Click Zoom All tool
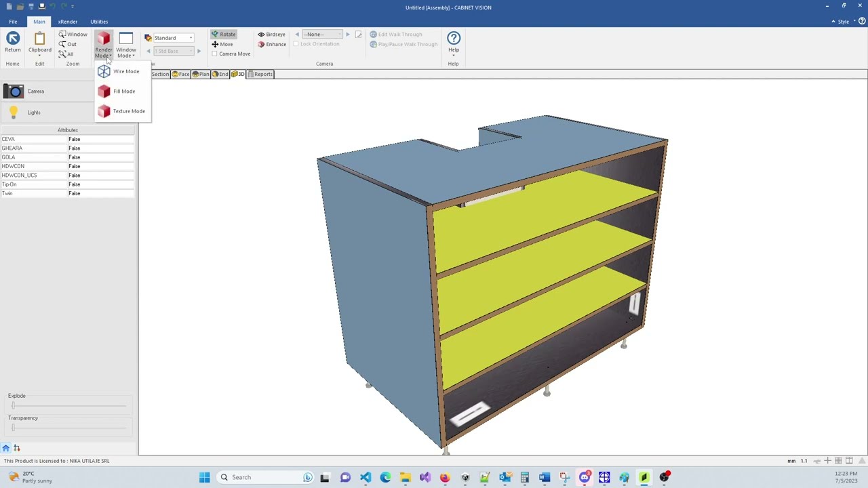This screenshot has width=868, height=488. (66, 54)
